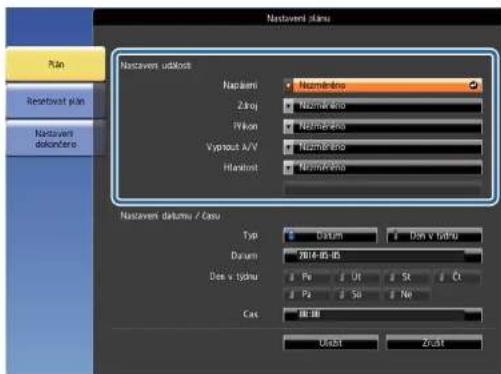
Task: Open the Zdroj dropdown
Action: (382, 106)
